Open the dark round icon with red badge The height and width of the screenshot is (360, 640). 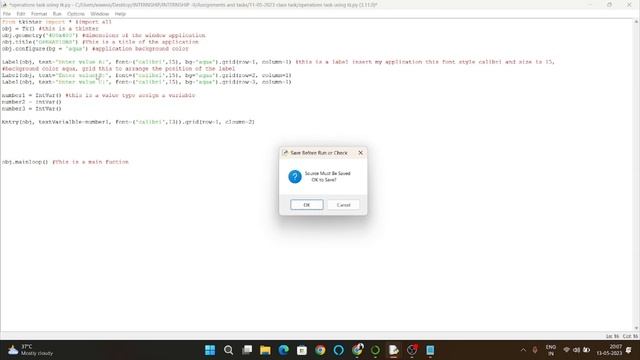412,350
